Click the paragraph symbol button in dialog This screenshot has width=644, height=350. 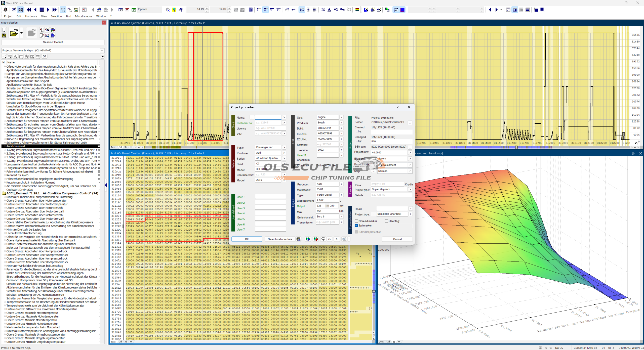pos(337,239)
